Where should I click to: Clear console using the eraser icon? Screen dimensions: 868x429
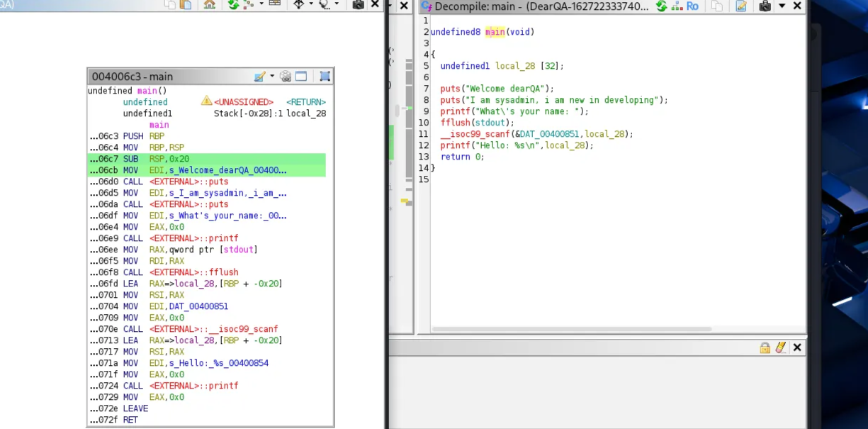point(780,347)
